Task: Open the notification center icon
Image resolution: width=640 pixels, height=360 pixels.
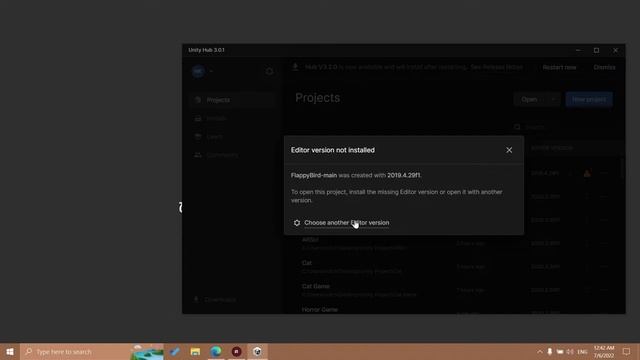Action: [x=626, y=351]
